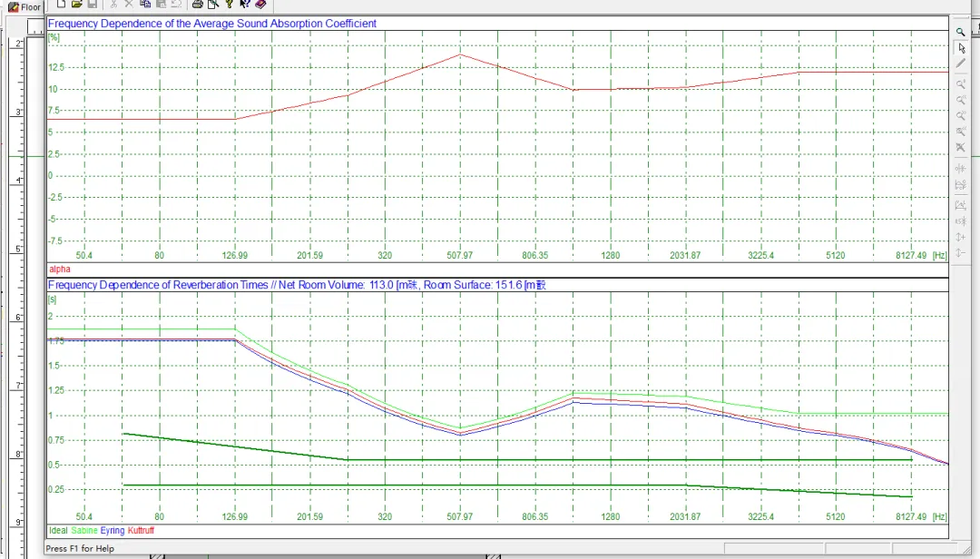Click the Reverberation Times graph title
This screenshot has width=980, height=559.
point(297,285)
